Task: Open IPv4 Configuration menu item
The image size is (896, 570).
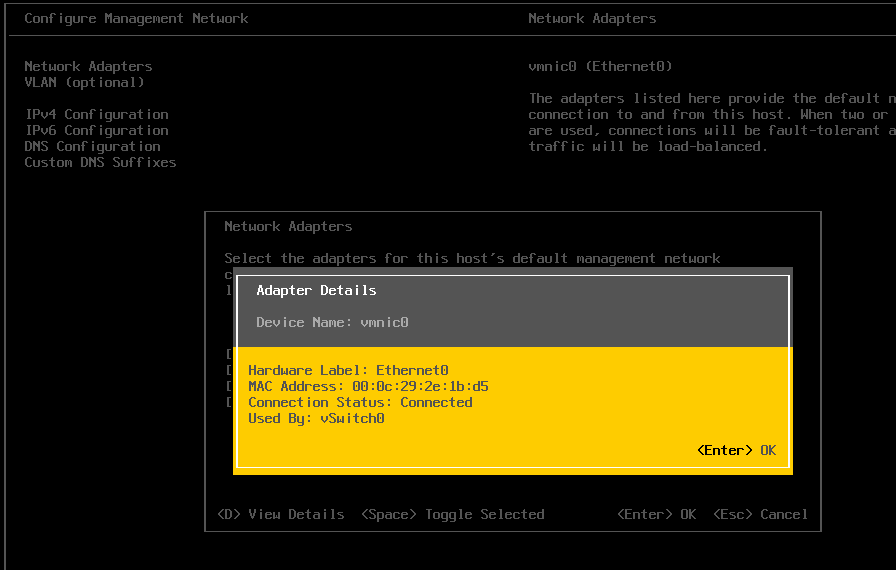Action: pos(96,114)
